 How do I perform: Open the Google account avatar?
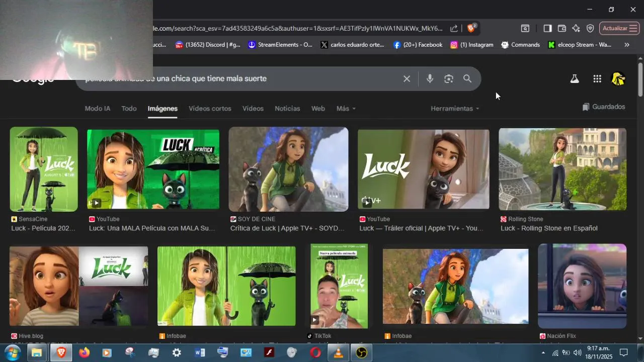tap(618, 79)
